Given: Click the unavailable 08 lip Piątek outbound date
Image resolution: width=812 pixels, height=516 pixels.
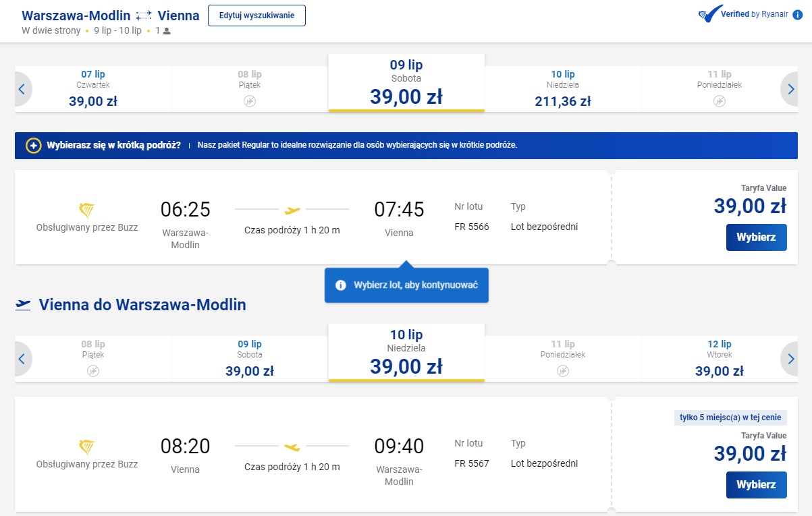Looking at the screenshot, I should pyautogui.click(x=249, y=89).
